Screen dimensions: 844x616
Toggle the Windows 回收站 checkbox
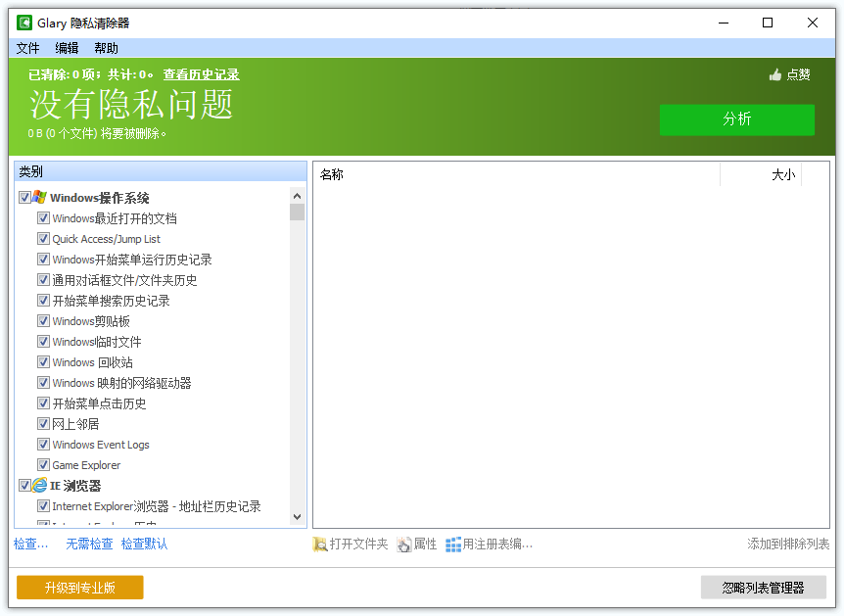(x=44, y=361)
